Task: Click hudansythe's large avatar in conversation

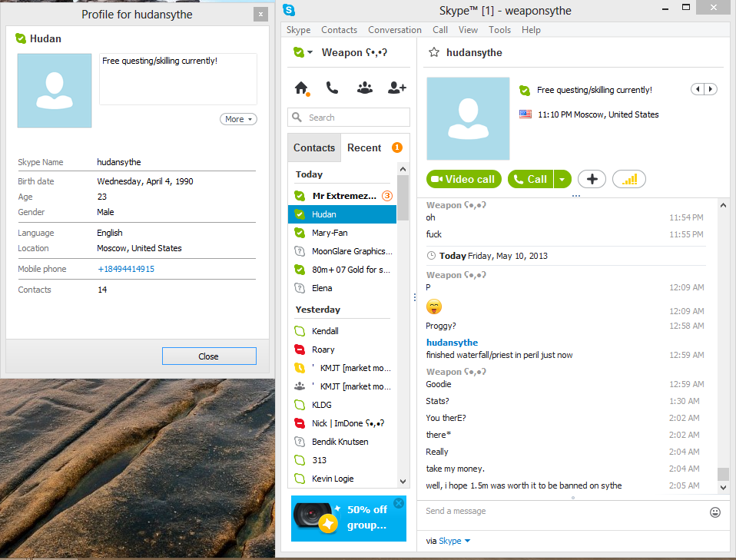Action: pyautogui.click(x=468, y=118)
